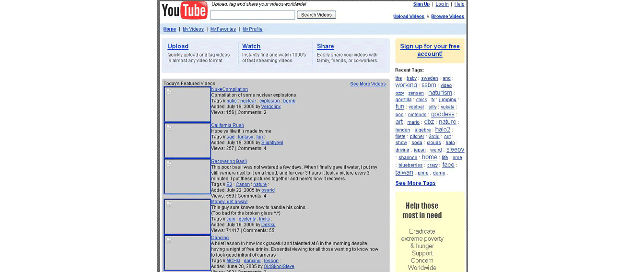Click See More Videos link
Screen dimensions: 644x273
point(368,84)
